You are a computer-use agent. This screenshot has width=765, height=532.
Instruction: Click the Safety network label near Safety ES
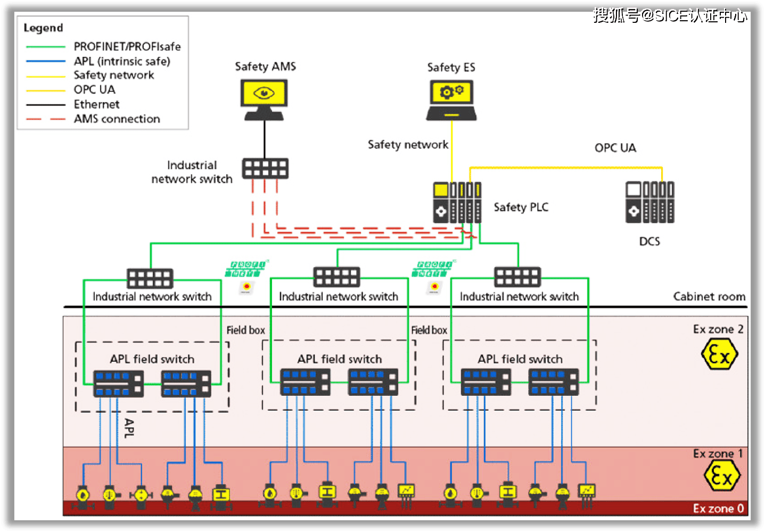point(408,145)
